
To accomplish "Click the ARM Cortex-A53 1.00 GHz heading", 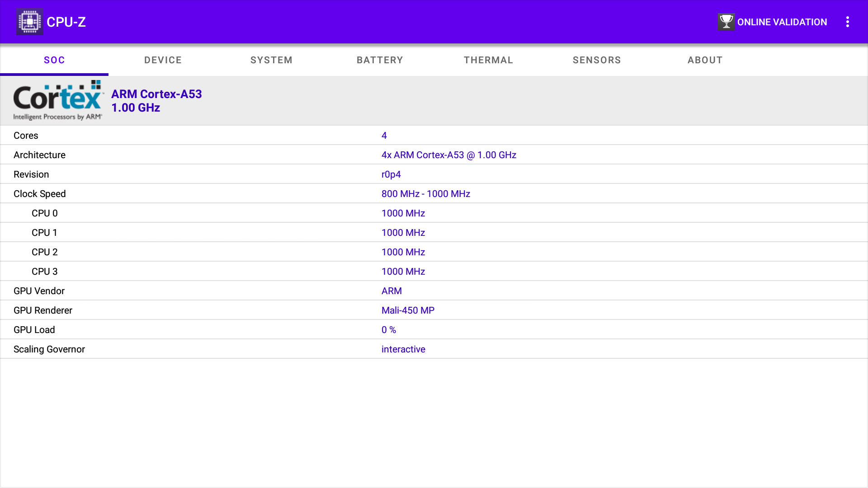I will pyautogui.click(x=156, y=101).
